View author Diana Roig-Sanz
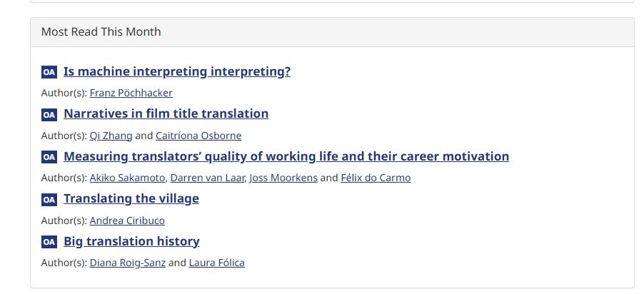This screenshot has height=294, width=644. (128, 263)
